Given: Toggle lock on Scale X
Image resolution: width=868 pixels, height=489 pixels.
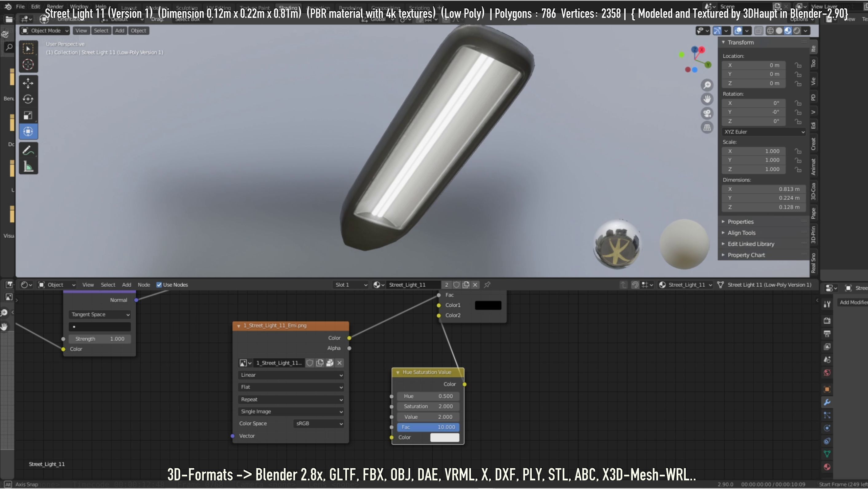Looking at the screenshot, I should 798,151.
